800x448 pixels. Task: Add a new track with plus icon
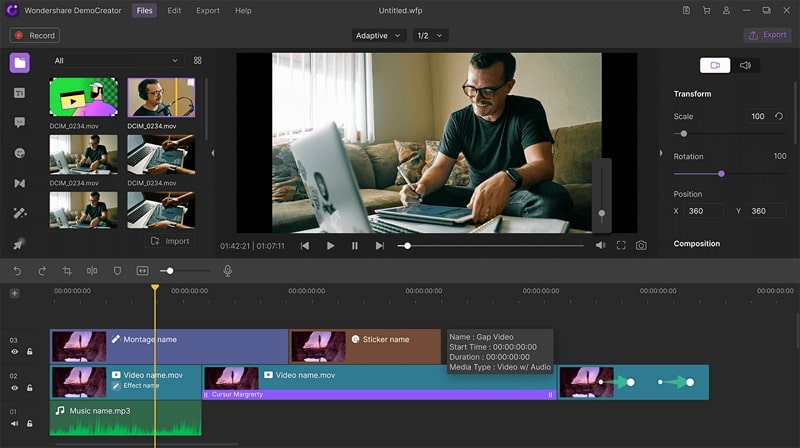pos(14,293)
